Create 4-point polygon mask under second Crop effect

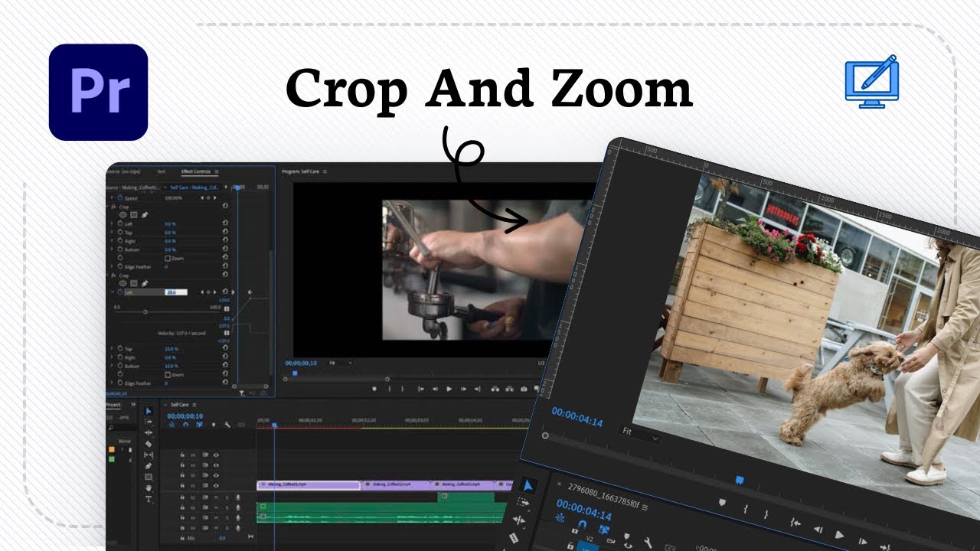click(133, 283)
